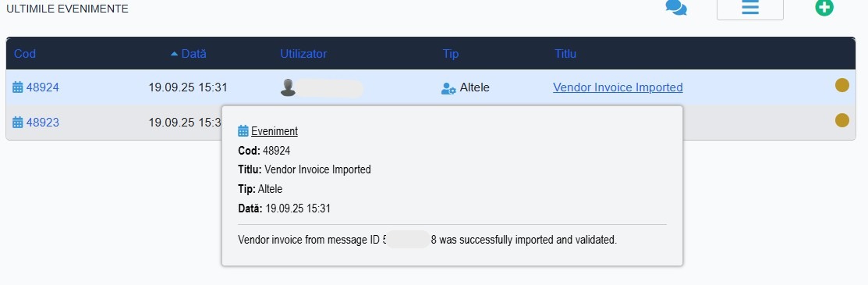Click yellow status dot on row 48924

pyautogui.click(x=842, y=85)
